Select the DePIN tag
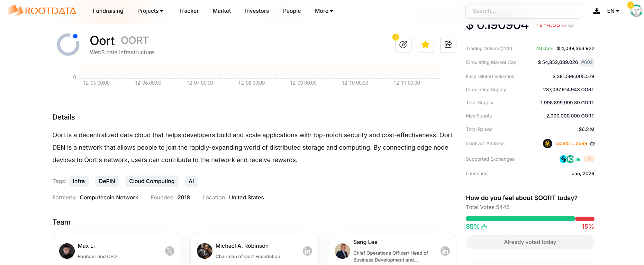The height and width of the screenshot is (265, 644). pyautogui.click(x=107, y=181)
